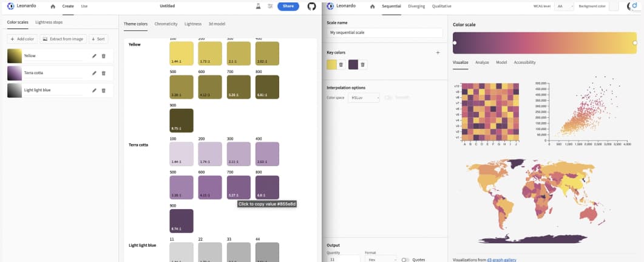
Task: Toggle the Smooth interpolation switch
Action: click(x=388, y=97)
